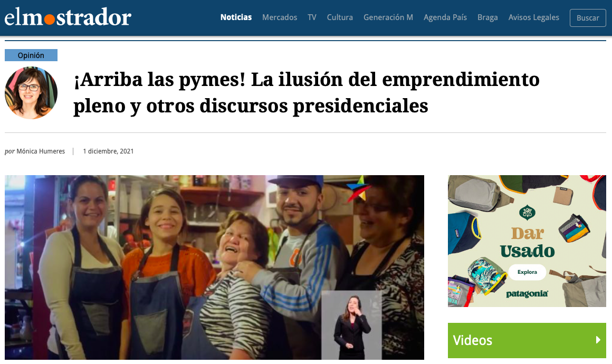Click the article headline about pymes
This screenshot has height=364, width=612.
pyautogui.click(x=307, y=92)
